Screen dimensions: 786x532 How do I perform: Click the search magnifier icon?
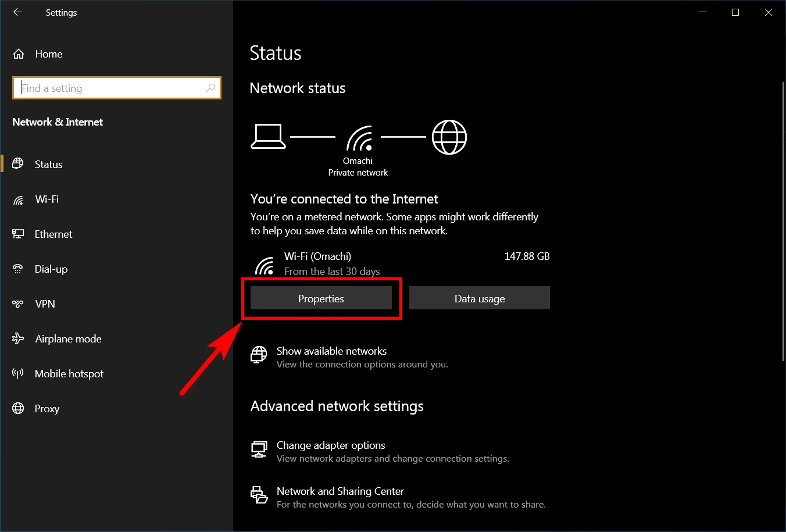pos(210,88)
